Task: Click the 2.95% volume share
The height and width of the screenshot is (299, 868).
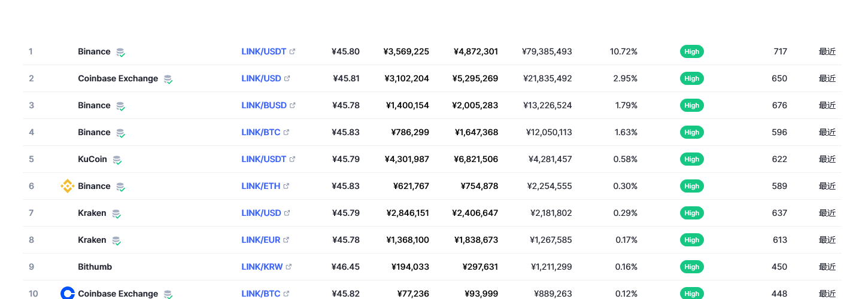Action: coord(626,78)
